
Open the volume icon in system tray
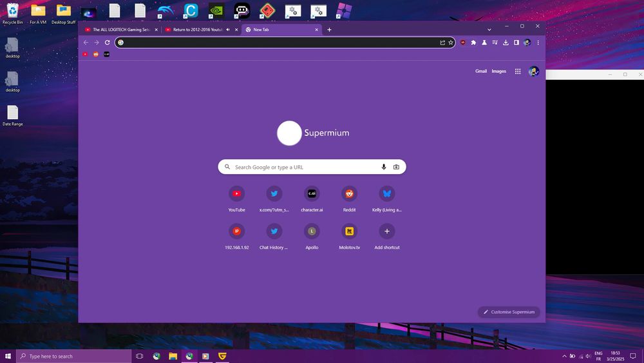(588, 356)
